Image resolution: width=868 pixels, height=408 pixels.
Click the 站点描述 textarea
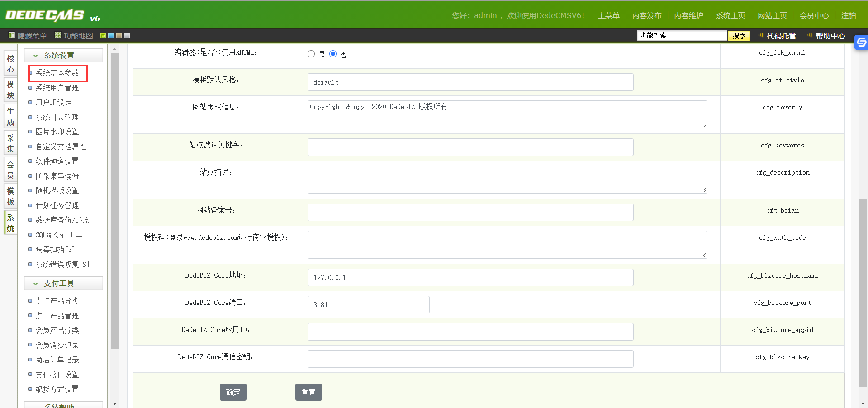[508, 180]
